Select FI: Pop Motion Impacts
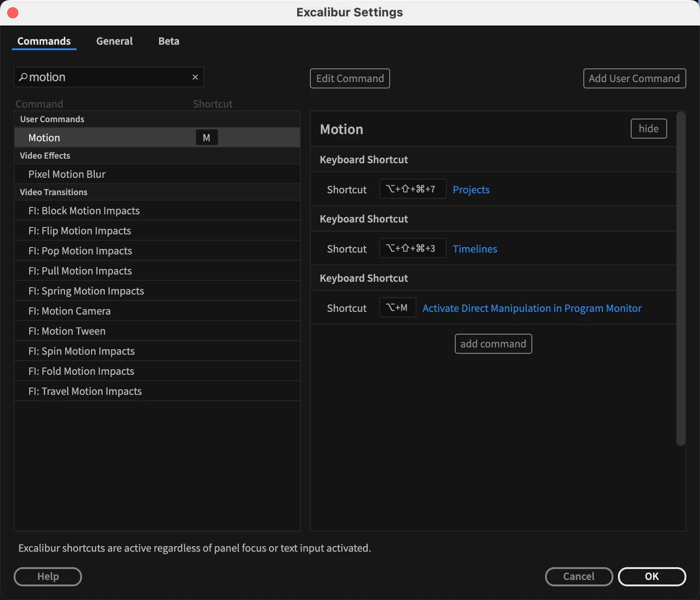The width and height of the screenshot is (700, 600). coord(157,251)
